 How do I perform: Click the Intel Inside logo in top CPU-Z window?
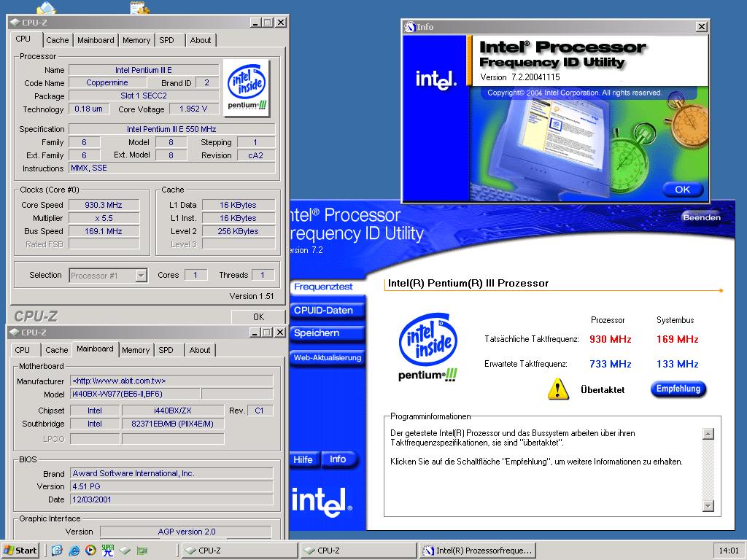(247, 87)
